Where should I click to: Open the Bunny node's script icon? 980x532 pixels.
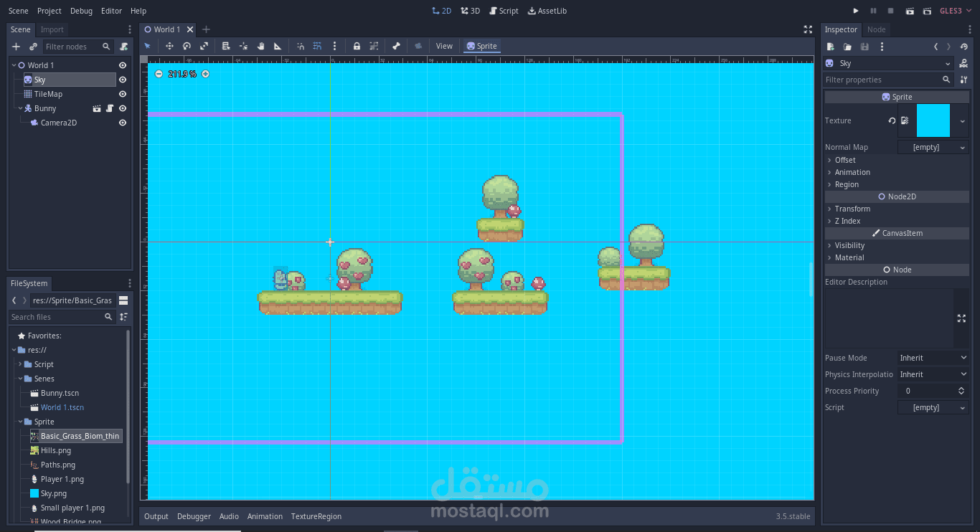[x=110, y=108]
